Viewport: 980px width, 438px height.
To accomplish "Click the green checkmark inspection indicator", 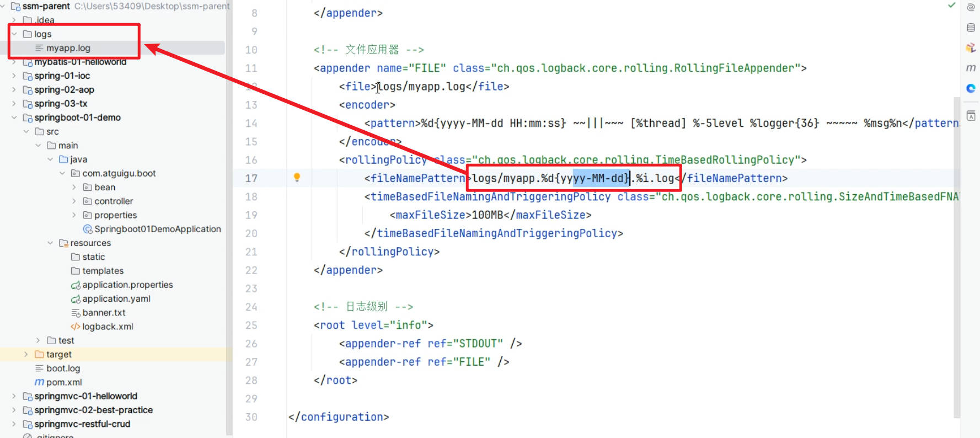I will [951, 5].
